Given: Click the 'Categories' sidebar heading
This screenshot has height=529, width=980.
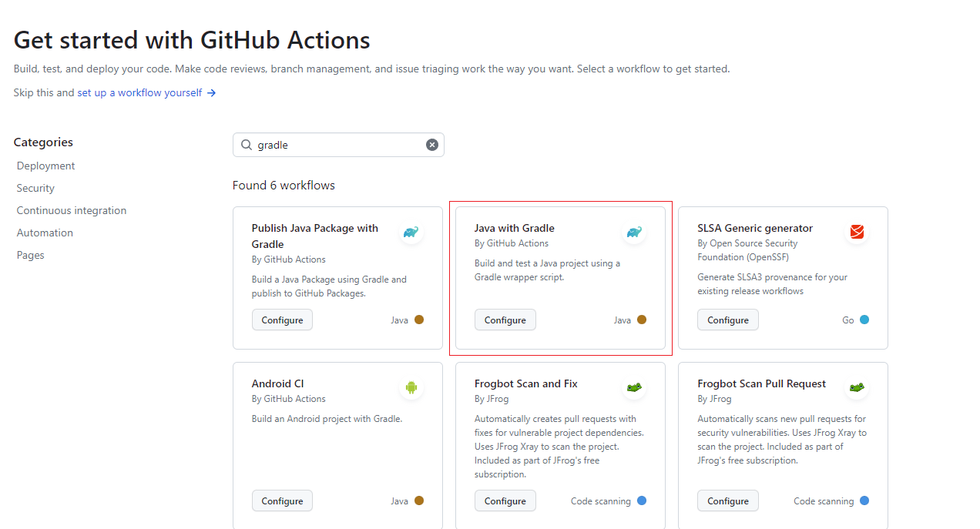Looking at the screenshot, I should click(x=43, y=142).
